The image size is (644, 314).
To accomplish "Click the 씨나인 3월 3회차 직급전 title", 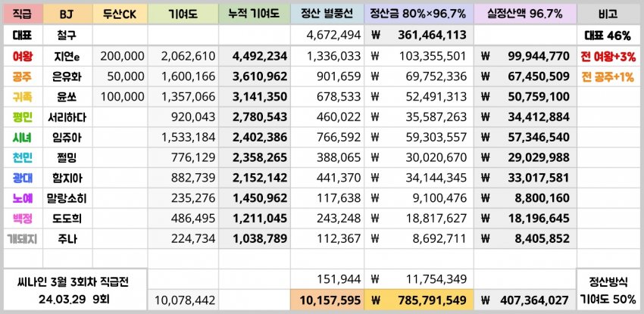I will click(x=72, y=281).
